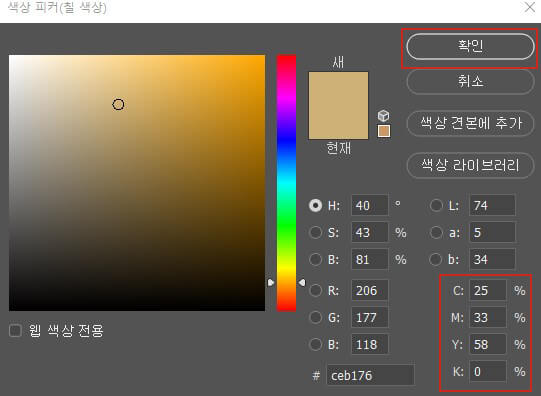This screenshot has height=396, width=541.
Task: Click the Lab a field showing 5
Action: 492,232
